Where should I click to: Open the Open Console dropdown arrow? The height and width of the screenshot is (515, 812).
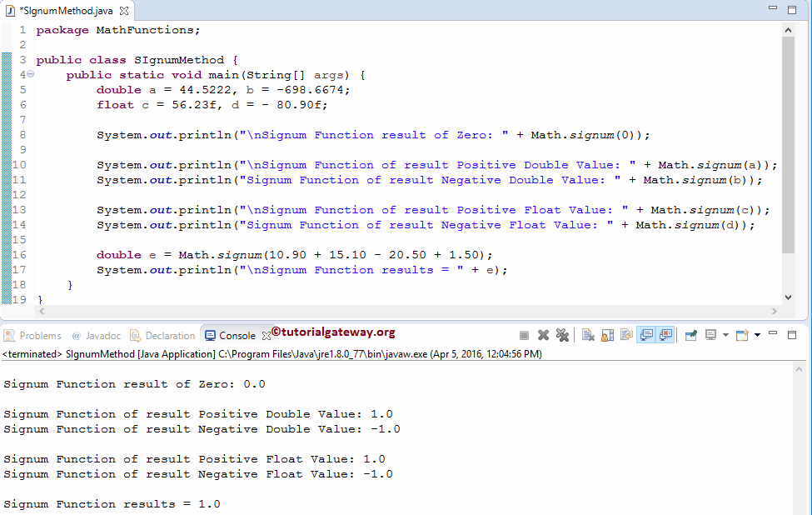tap(758, 334)
